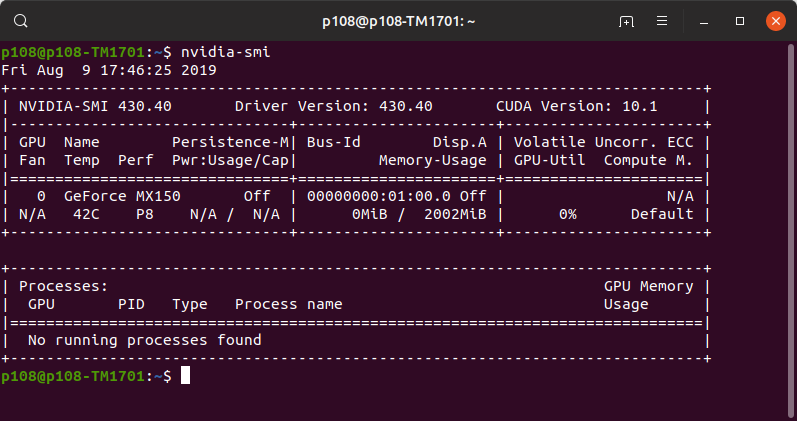Click the terminal scrollbar
797x421 pixels.
click(x=790, y=230)
